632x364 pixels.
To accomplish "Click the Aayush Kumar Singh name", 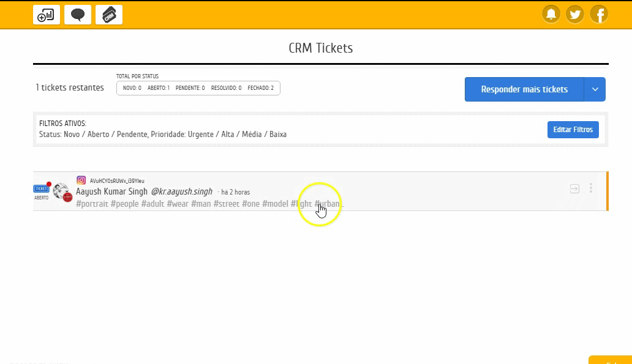I will tap(111, 192).
